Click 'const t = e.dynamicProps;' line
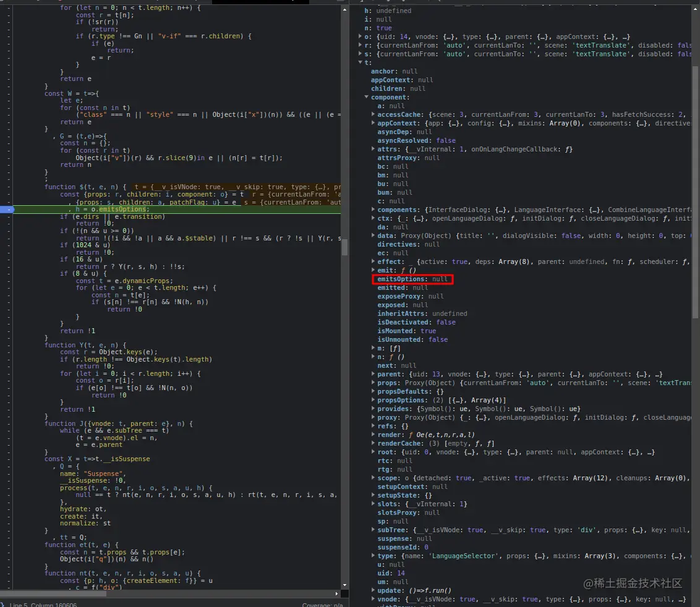Viewport: 700px width, 607px height. pos(124,281)
